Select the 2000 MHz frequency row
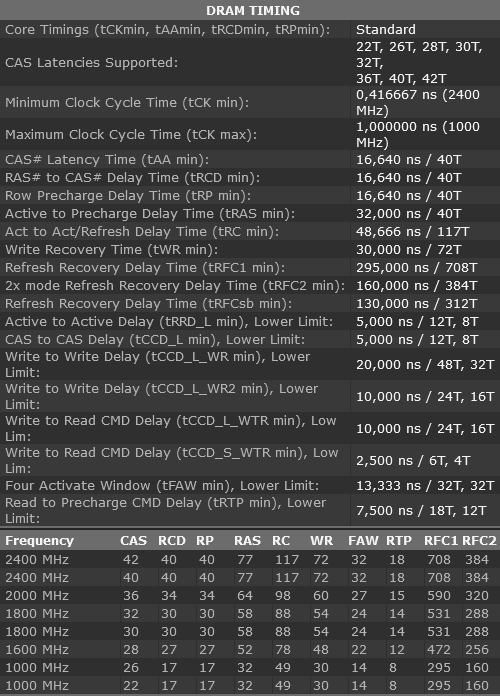The image size is (500, 696). point(250,596)
